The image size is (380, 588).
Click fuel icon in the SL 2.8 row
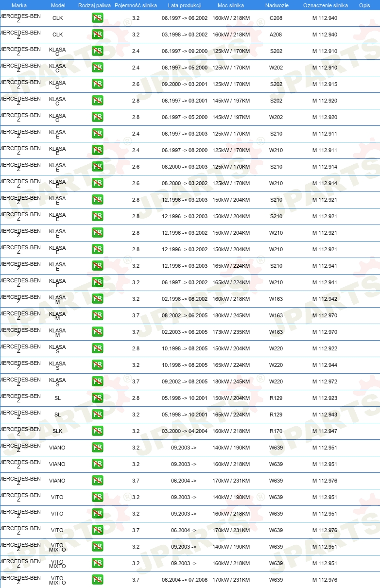97,398
